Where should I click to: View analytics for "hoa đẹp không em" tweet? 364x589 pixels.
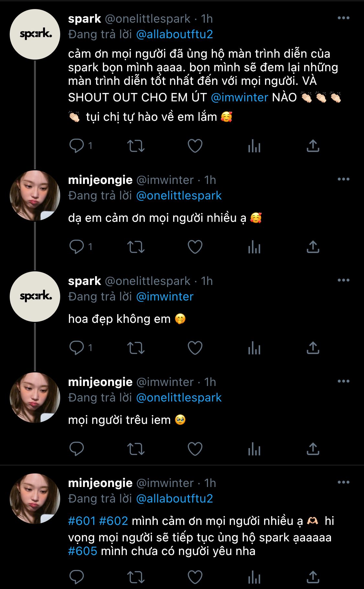click(254, 348)
